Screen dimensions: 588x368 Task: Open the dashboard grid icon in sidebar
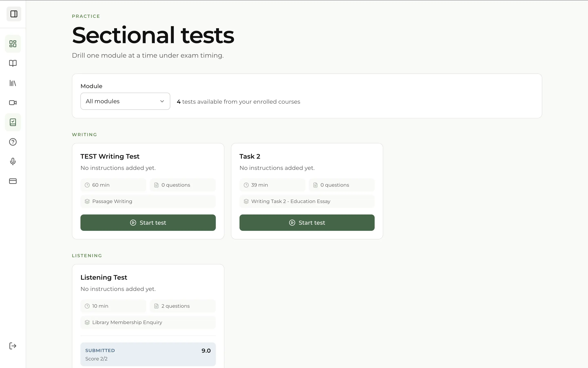click(x=13, y=44)
